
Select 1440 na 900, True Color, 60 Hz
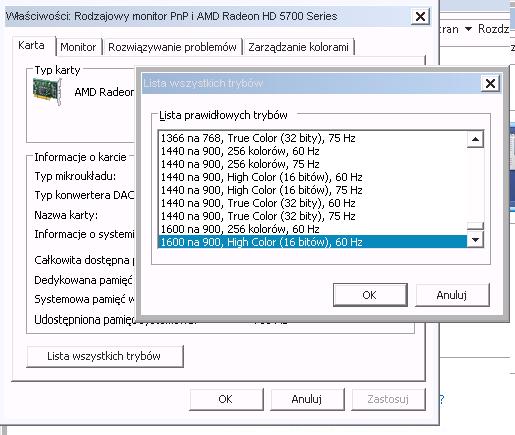pyautogui.click(x=313, y=203)
